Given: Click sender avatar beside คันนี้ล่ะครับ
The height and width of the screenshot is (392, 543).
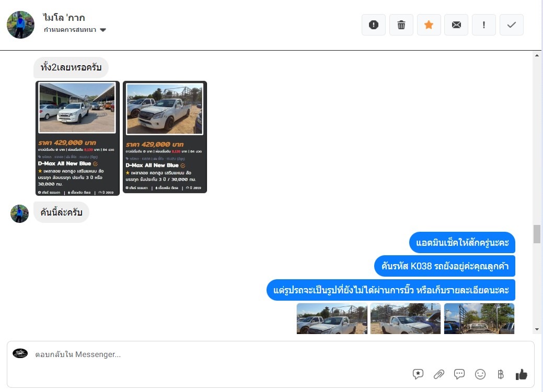Looking at the screenshot, I should pos(19,213).
